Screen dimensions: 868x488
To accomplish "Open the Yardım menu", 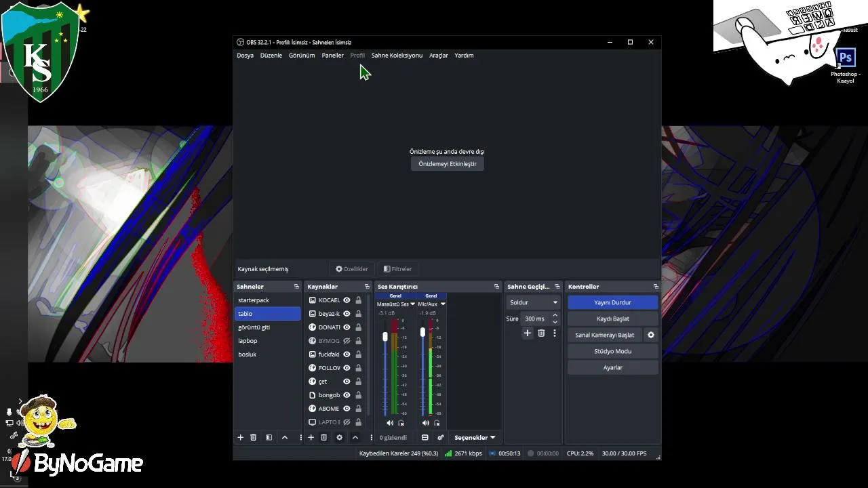I will [464, 56].
